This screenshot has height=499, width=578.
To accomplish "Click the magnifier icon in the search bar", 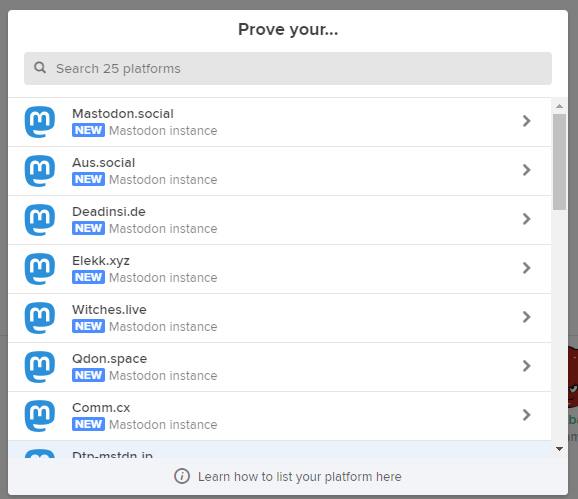I will [40, 68].
